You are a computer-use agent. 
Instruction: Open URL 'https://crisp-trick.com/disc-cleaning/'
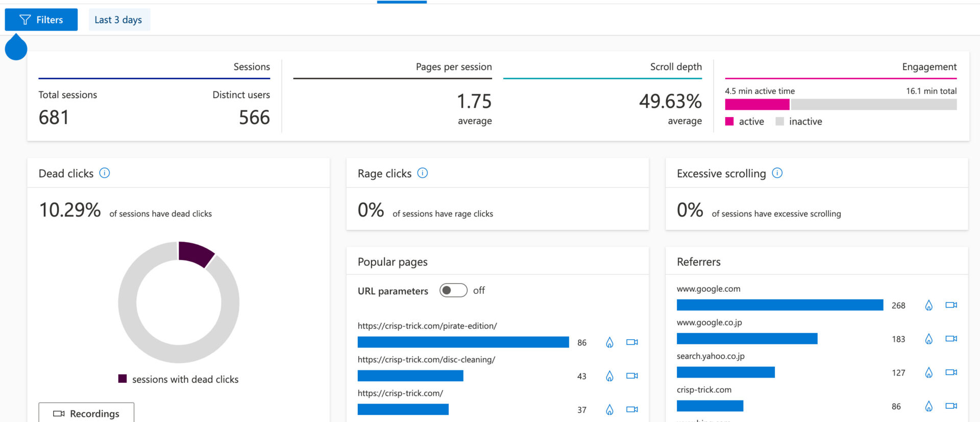tap(426, 360)
